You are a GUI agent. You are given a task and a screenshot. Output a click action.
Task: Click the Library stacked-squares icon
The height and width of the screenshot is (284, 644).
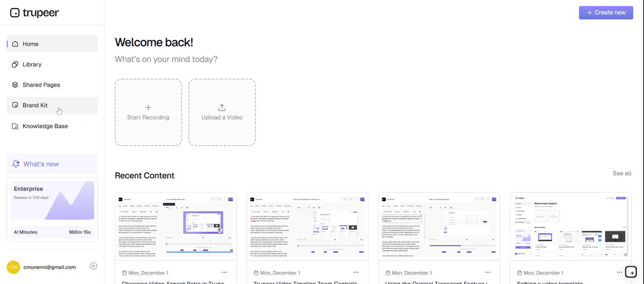tap(15, 64)
